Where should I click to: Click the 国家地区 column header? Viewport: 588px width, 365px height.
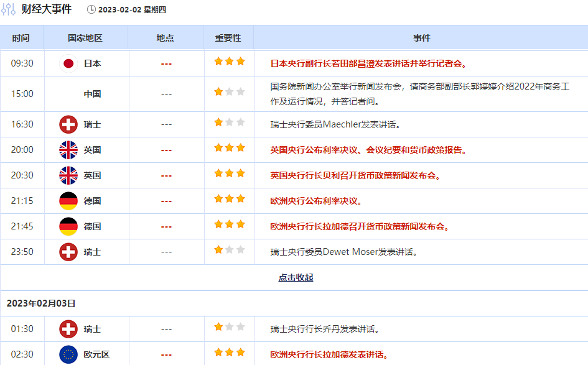[85, 38]
